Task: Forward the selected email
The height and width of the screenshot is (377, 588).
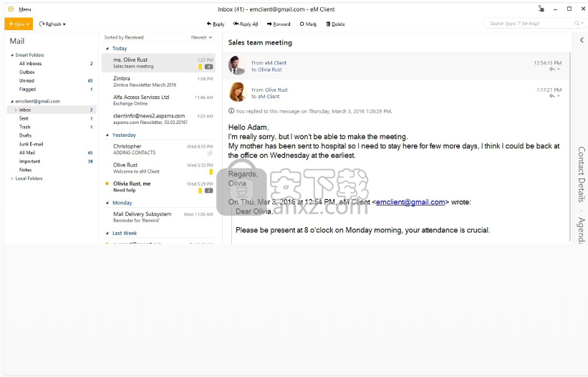Action: (x=279, y=24)
